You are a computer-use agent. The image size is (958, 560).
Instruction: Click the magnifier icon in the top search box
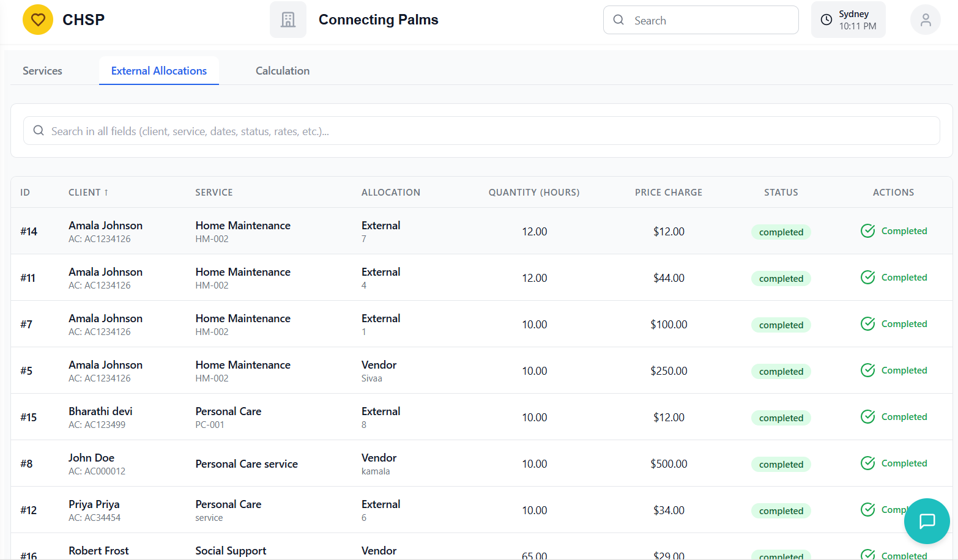click(618, 20)
